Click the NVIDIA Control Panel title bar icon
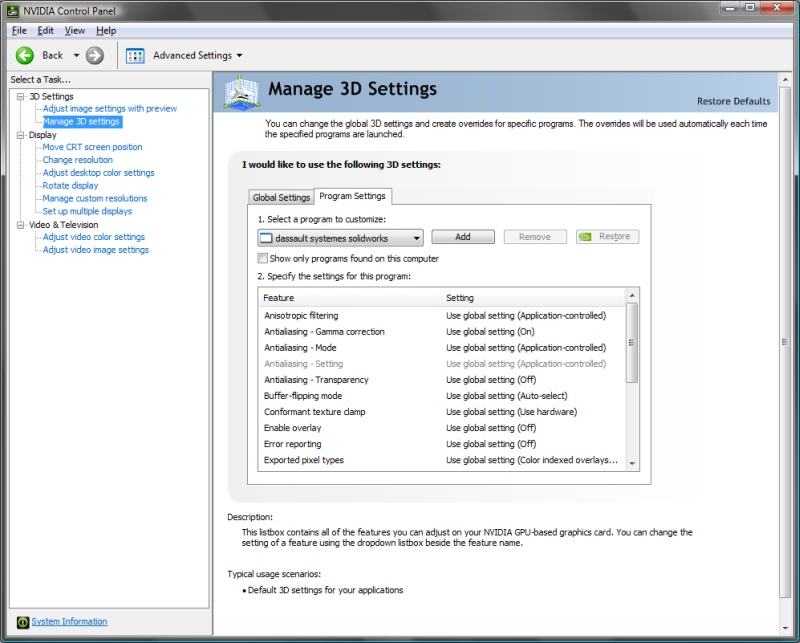Viewport: 800px width, 643px height. pos(13,11)
